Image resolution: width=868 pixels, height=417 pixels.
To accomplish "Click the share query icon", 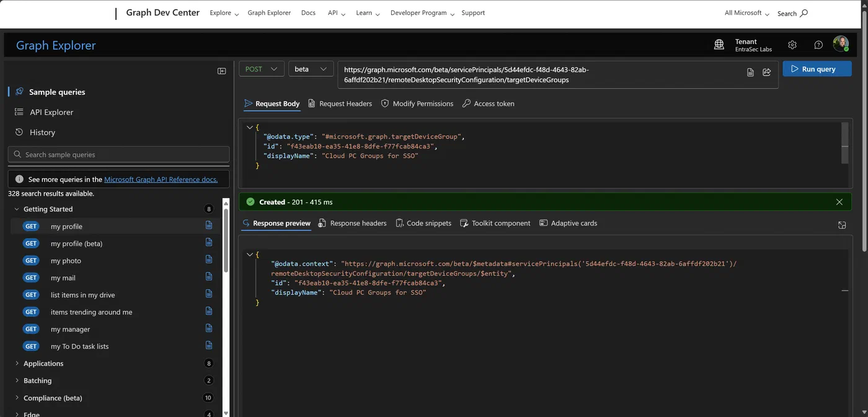I will pyautogui.click(x=767, y=72).
